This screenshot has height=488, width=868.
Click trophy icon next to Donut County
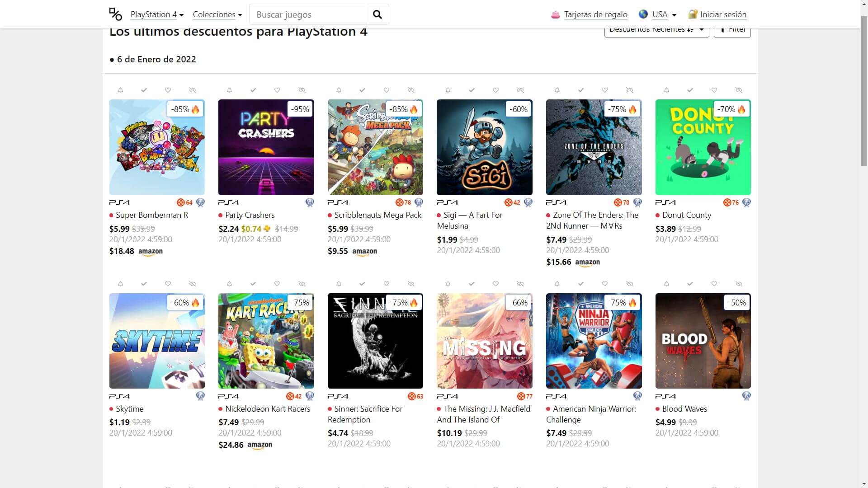click(x=746, y=202)
